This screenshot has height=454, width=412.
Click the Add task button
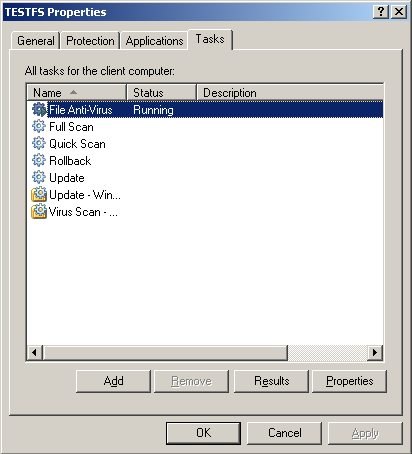click(113, 381)
